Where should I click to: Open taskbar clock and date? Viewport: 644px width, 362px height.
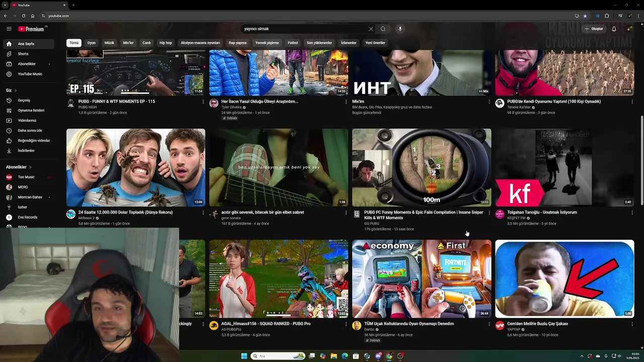pyautogui.click(x=632, y=356)
